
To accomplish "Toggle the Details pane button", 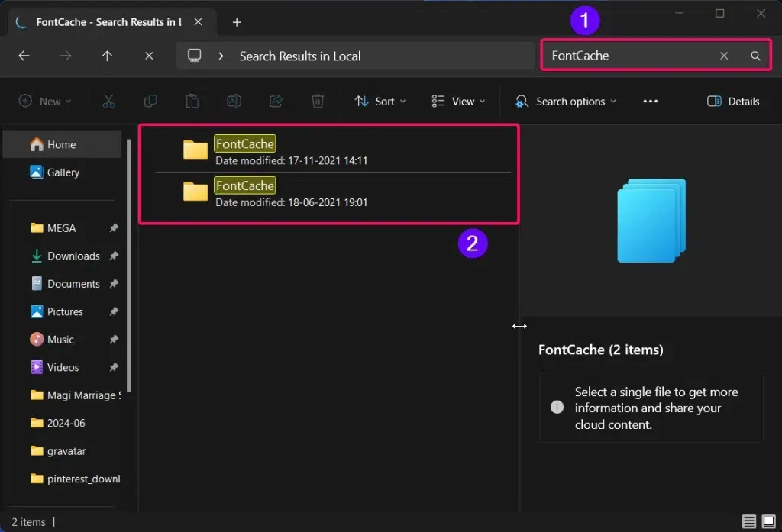I will (x=733, y=102).
